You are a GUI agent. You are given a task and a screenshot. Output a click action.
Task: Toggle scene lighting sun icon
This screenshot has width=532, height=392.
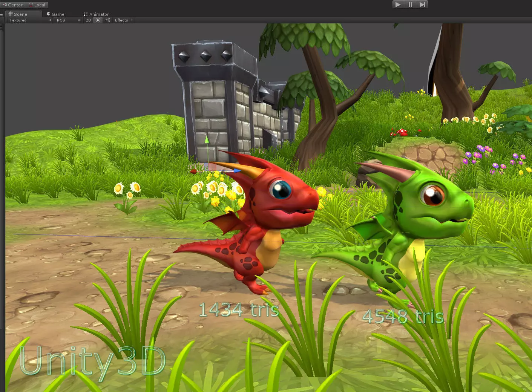tap(98, 20)
